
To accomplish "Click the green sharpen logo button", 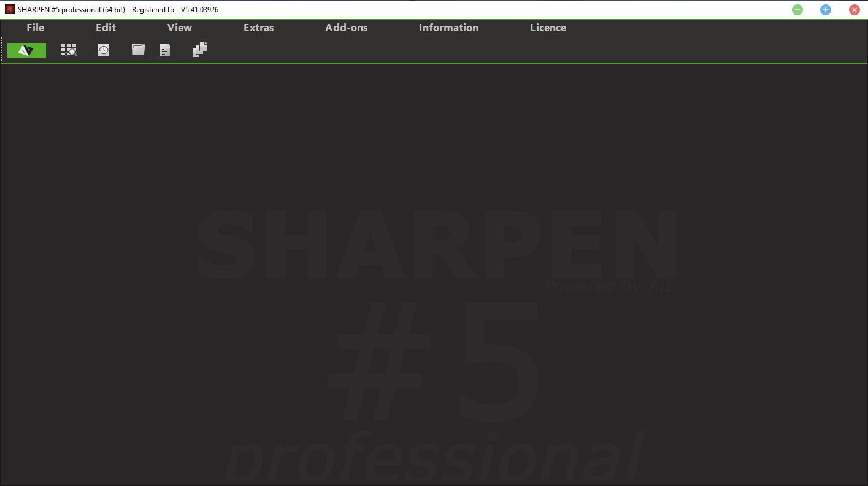I will [26, 50].
